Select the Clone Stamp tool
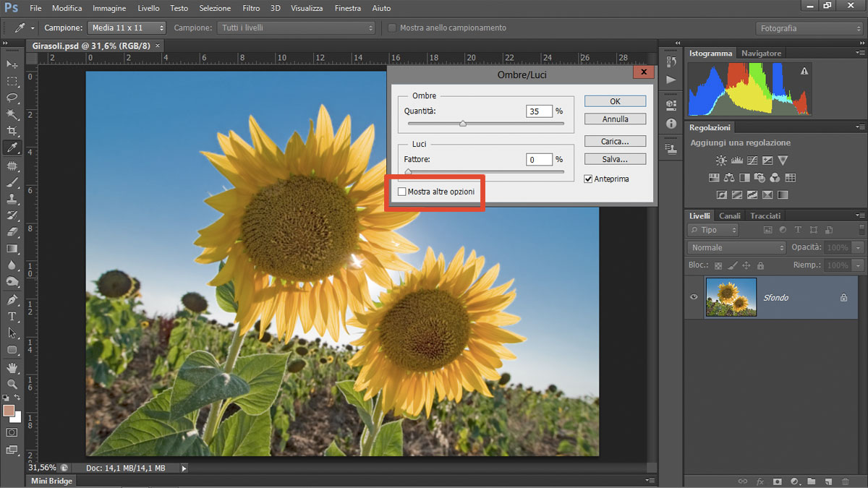Image resolution: width=868 pixels, height=488 pixels. coord(12,200)
